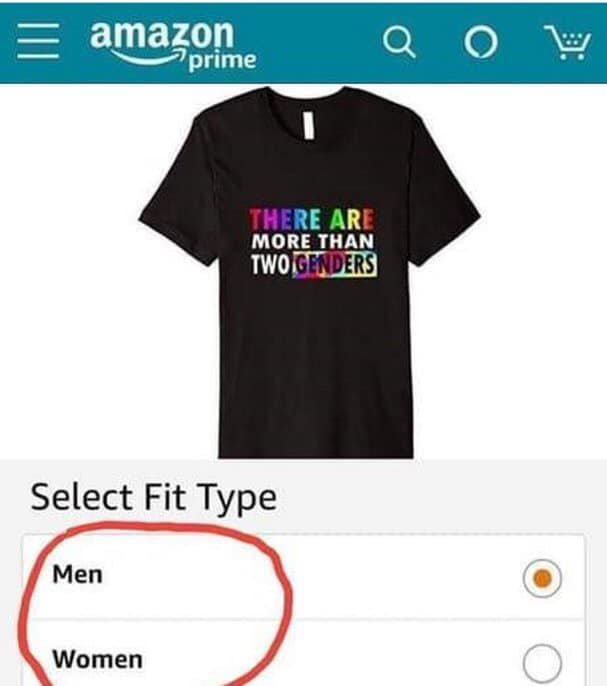Click the rainbow "THERE ARE" shirt text

point(312,219)
